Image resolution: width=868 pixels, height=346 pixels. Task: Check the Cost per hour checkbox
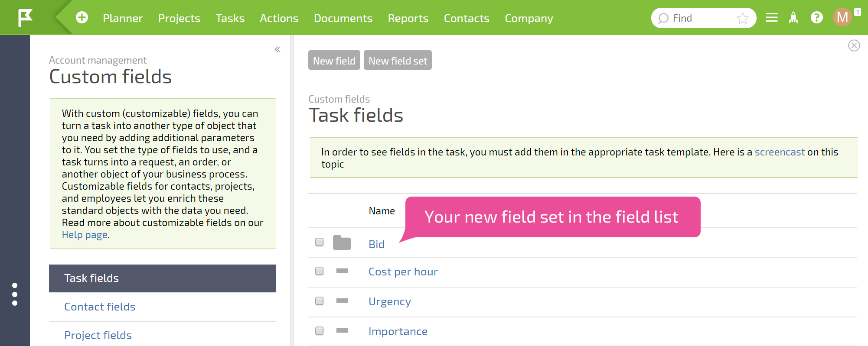click(320, 271)
